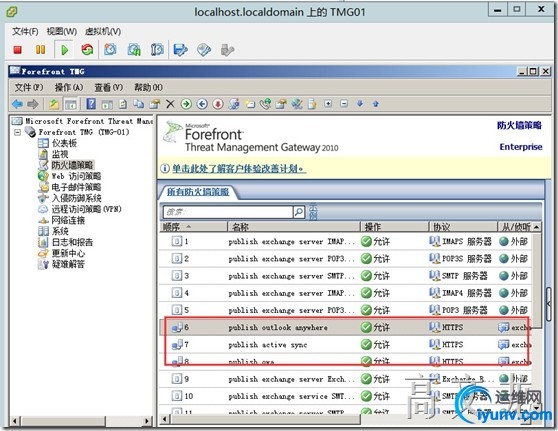Take a VM snapshot clock icon
The width and height of the screenshot is (558, 431).
(110, 49)
